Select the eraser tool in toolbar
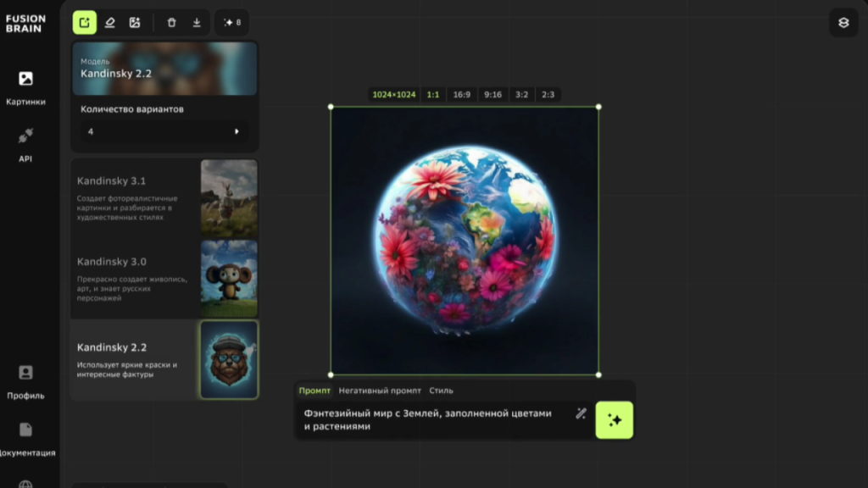 tap(109, 23)
